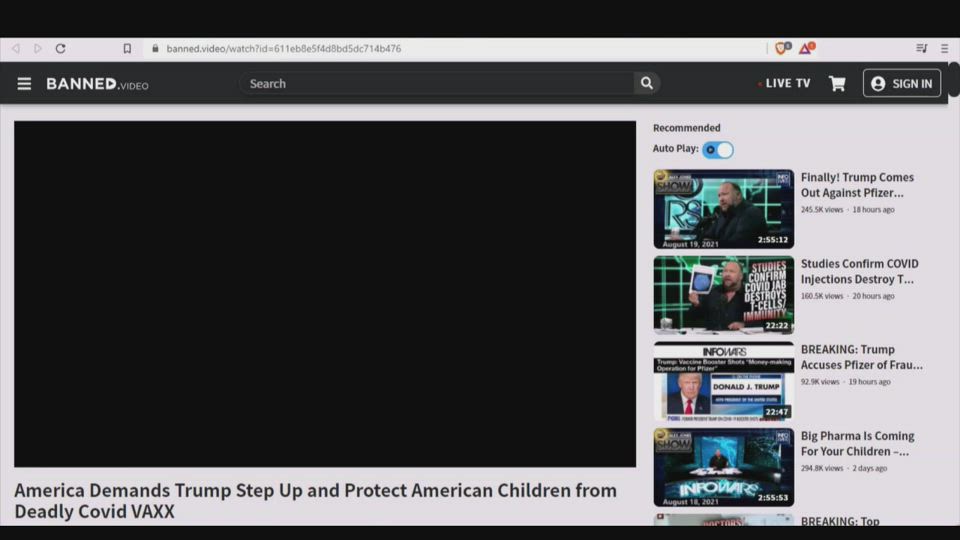Click the Brave Rewards triangle icon

pos(805,48)
